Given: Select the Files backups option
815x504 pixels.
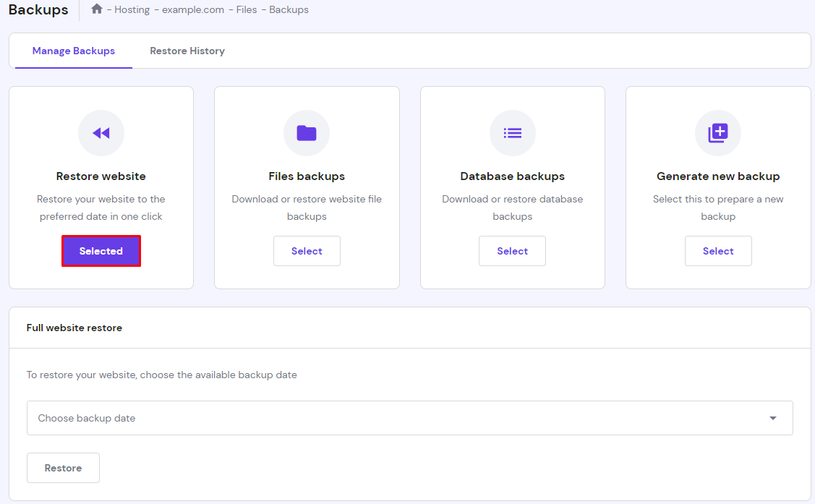Looking at the screenshot, I should pos(307,250).
